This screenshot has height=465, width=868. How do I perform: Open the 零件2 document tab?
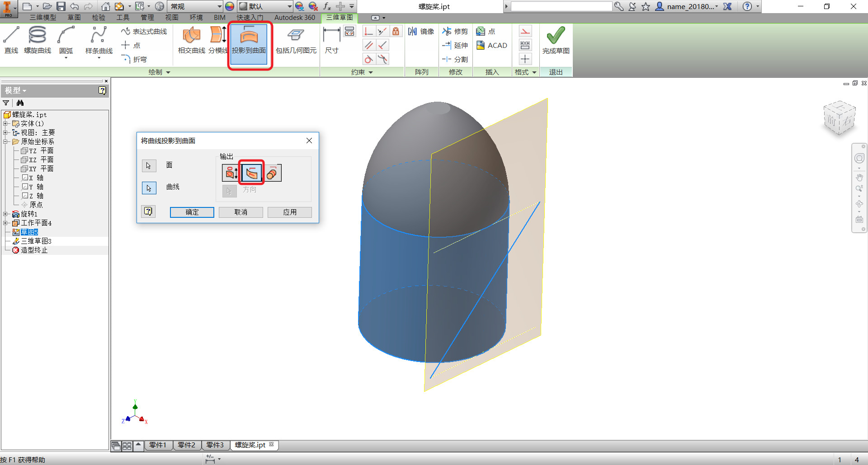click(186, 445)
